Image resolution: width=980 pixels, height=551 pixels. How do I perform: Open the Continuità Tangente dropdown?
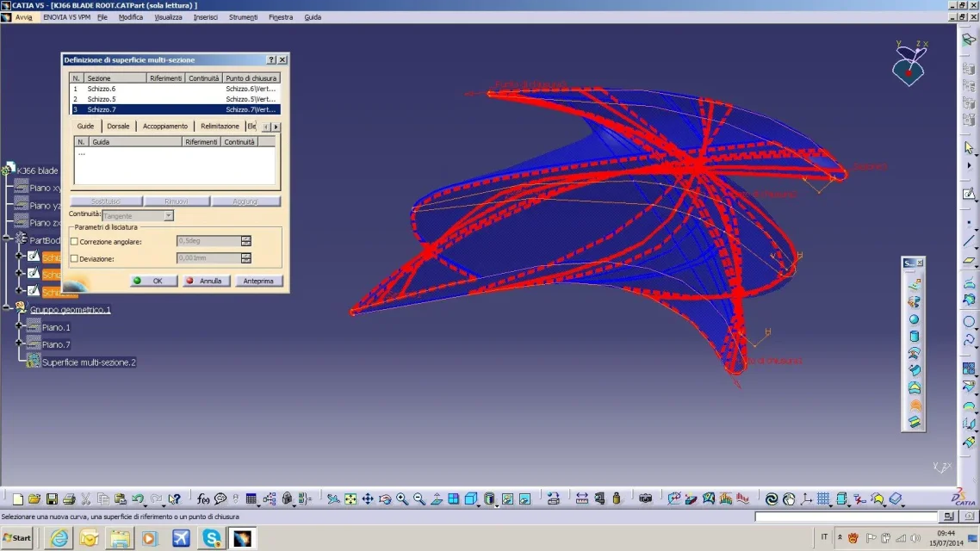click(169, 215)
